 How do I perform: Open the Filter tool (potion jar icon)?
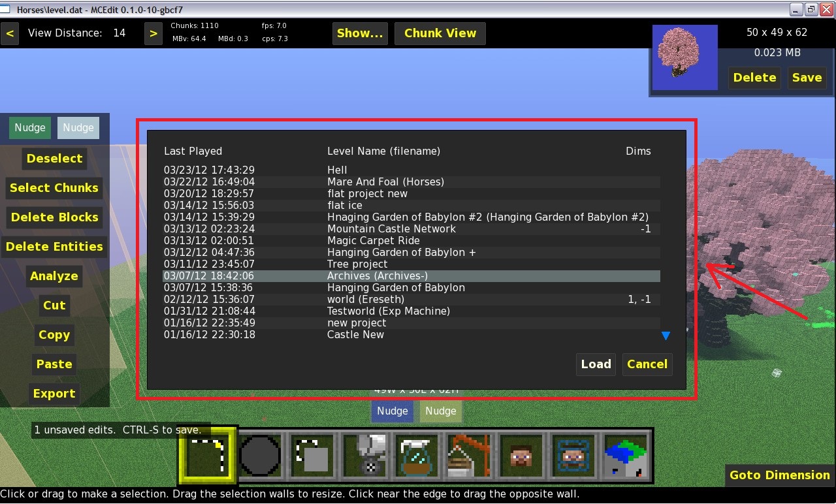pyautogui.click(x=417, y=456)
